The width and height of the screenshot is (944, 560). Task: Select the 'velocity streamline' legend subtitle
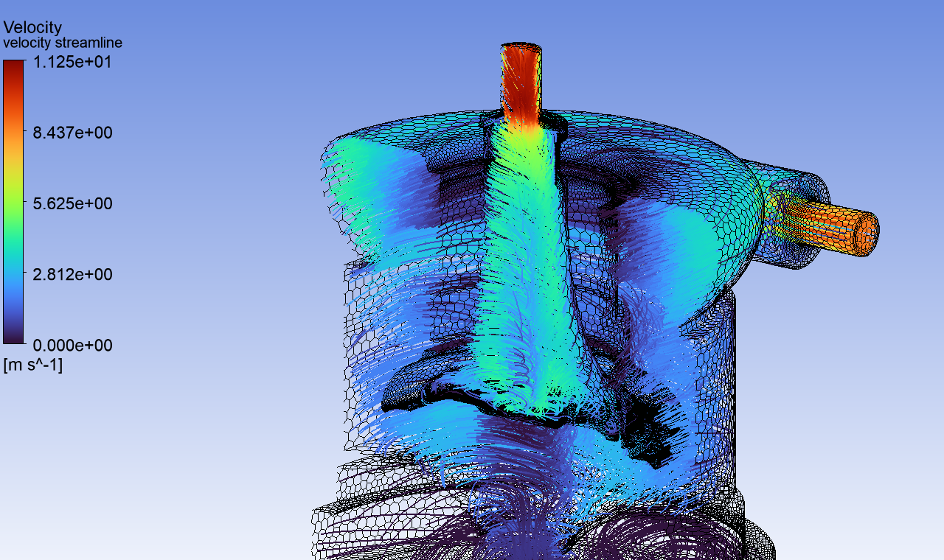tap(63, 43)
